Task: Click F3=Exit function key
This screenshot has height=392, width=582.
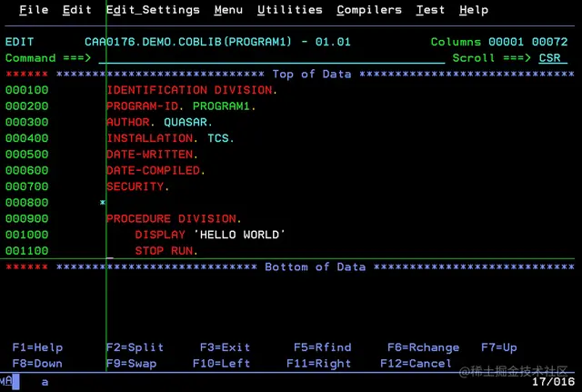Action: point(225,347)
